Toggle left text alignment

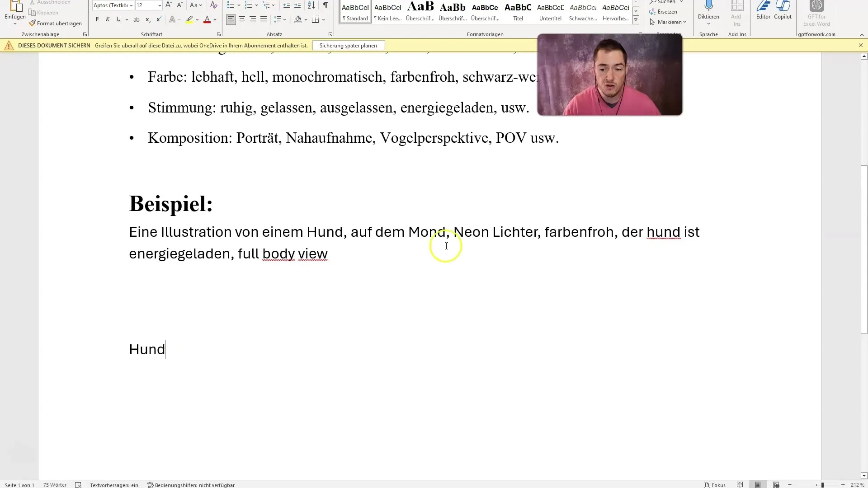pos(231,19)
